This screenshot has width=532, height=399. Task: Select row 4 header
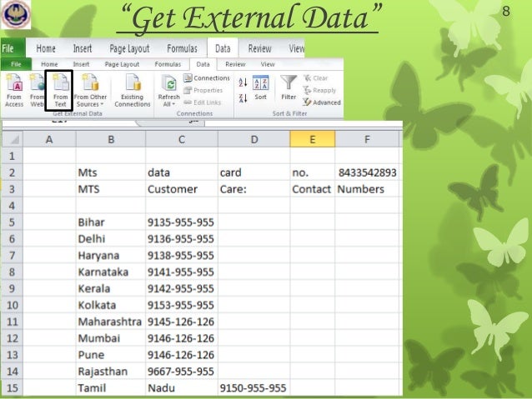click(13, 206)
